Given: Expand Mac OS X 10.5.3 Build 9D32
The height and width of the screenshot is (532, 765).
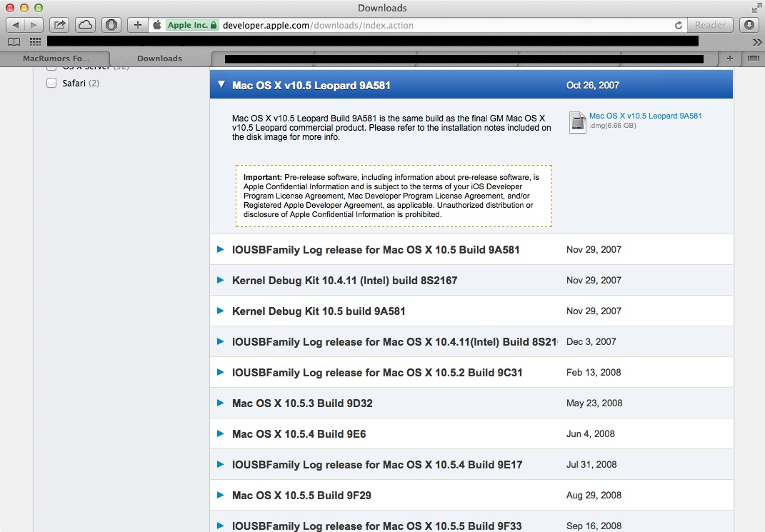Looking at the screenshot, I should pos(221,403).
